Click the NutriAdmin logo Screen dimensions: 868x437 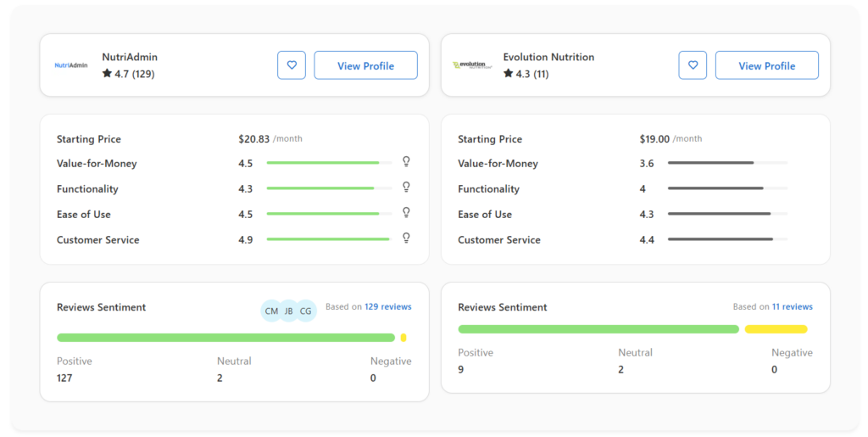pyautogui.click(x=71, y=65)
